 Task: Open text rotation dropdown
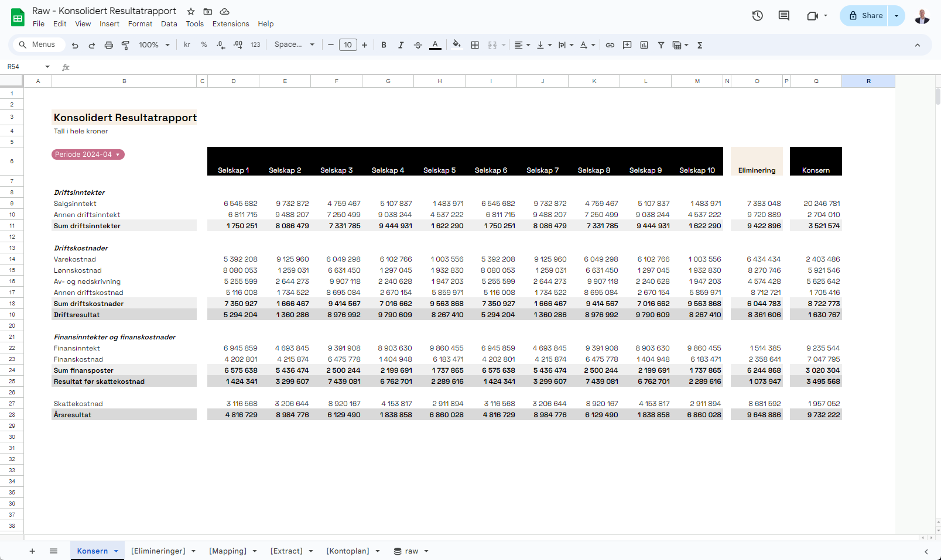pos(587,45)
